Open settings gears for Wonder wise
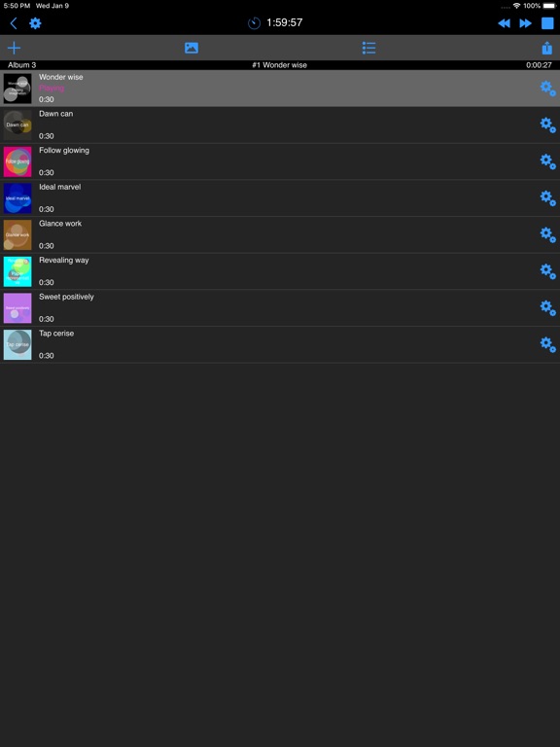 (547, 89)
